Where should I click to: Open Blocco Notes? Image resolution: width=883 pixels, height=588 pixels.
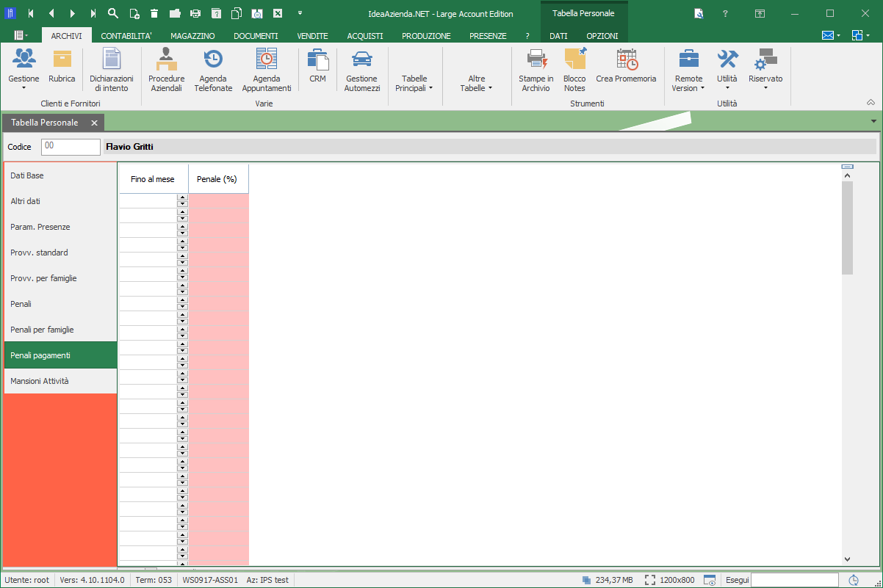click(575, 70)
